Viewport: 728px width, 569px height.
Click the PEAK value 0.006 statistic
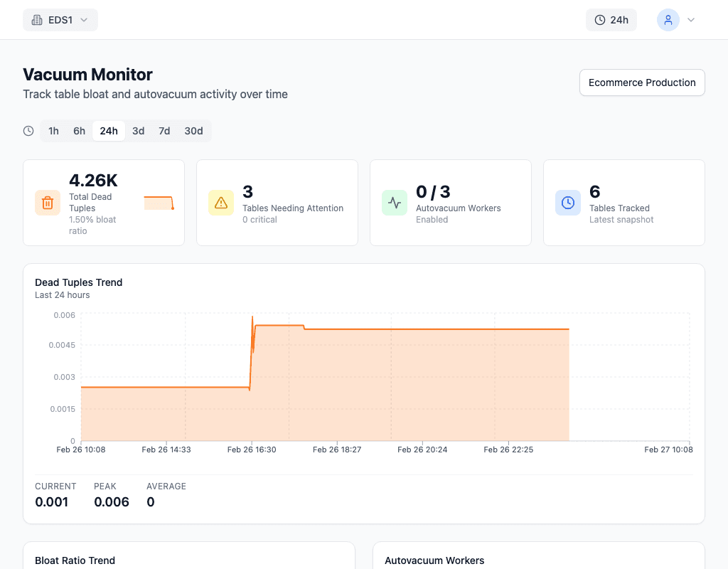tap(112, 502)
